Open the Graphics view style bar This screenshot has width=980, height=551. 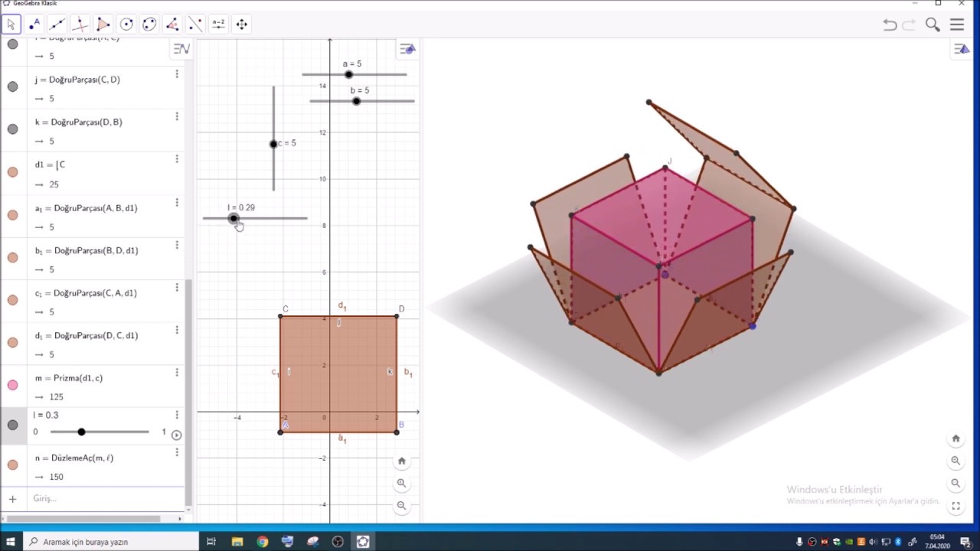point(407,49)
